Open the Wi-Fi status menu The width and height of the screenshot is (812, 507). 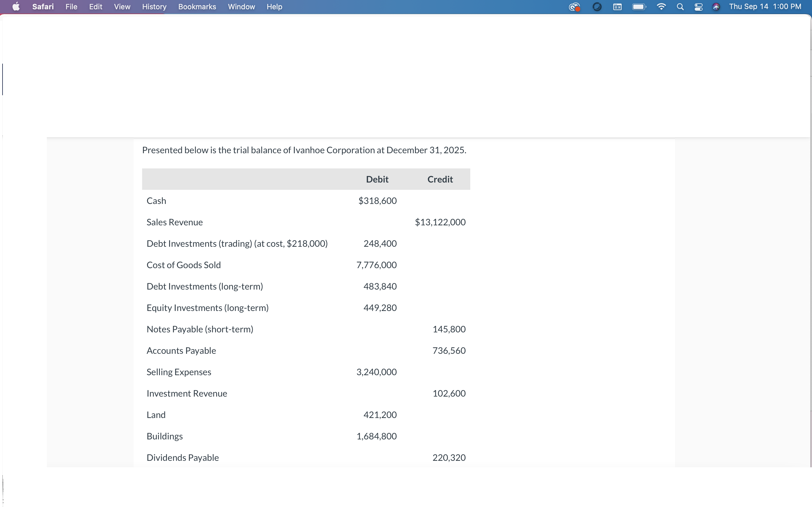661,7
